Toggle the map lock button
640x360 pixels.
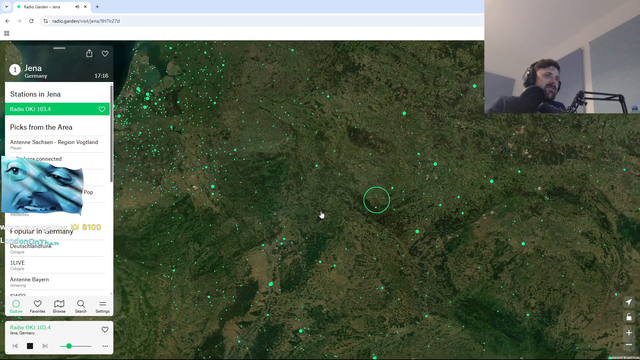pyautogui.click(x=629, y=317)
